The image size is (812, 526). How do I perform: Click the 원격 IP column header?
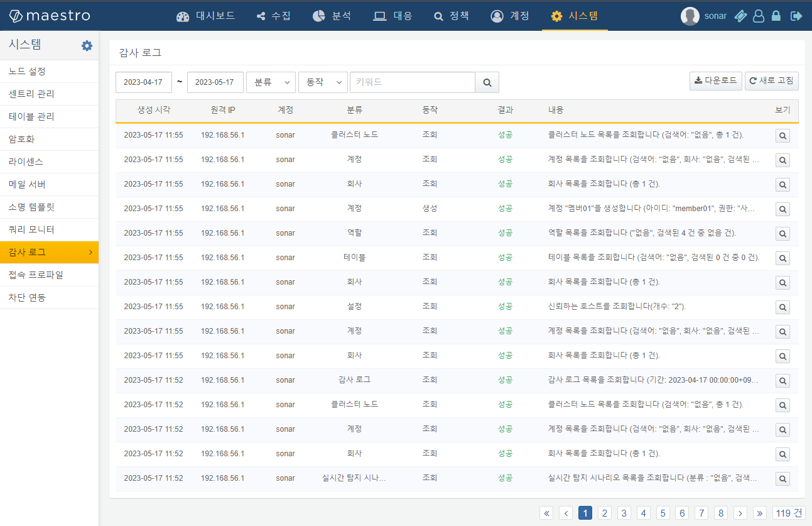coord(223,110)
